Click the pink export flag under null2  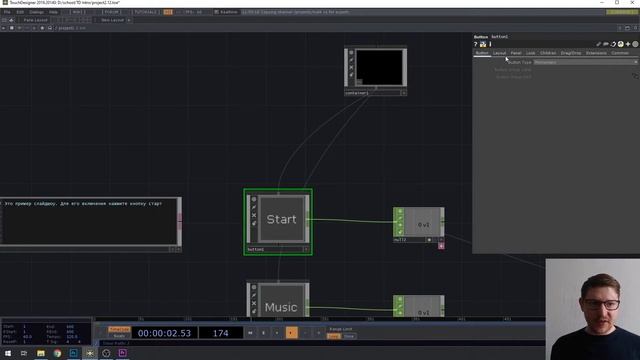tap(441, 246)
